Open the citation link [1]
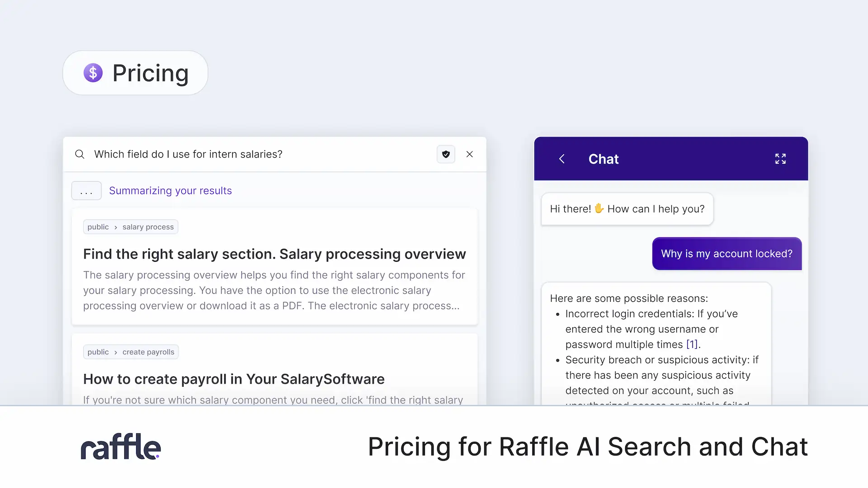Viewport: 868px width, 488px height. click(x=692, y=344)
